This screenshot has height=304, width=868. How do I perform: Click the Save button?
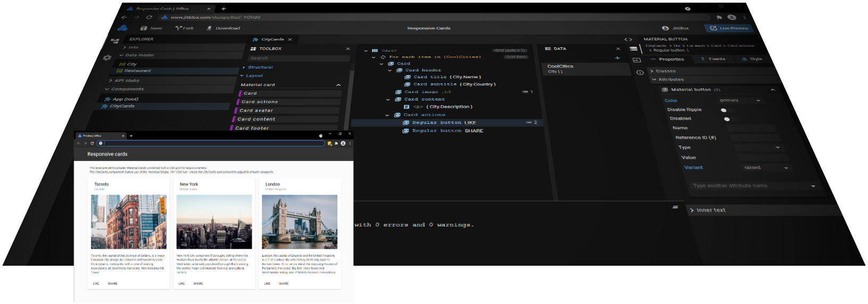coord(152,28)
